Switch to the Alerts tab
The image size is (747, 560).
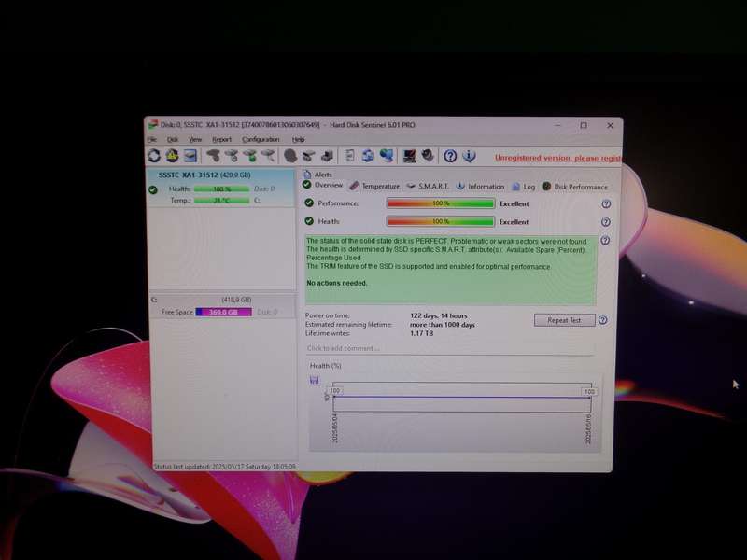tap(317, 175)
